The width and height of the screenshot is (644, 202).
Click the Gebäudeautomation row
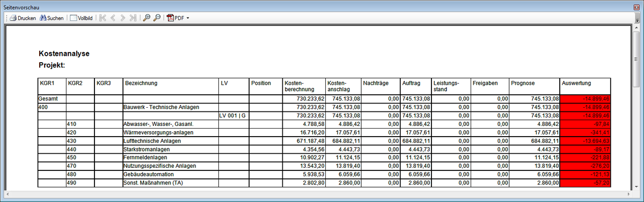click(x=324, y=174)
